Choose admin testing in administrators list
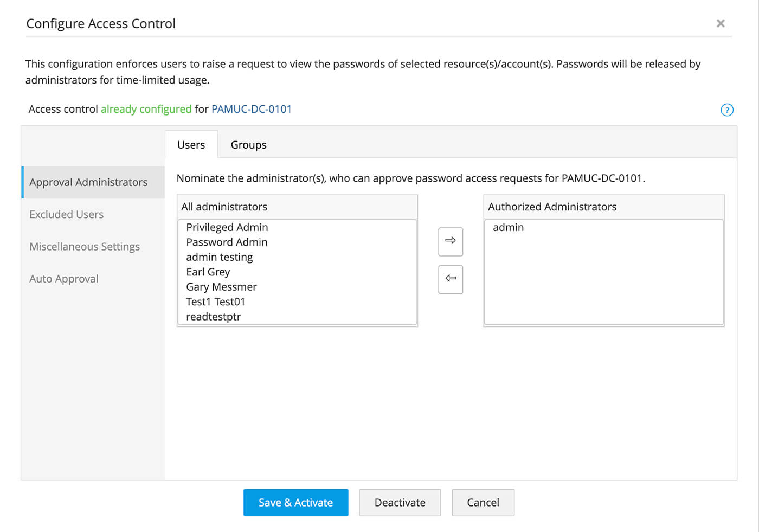This screenshot has height=532, width=759. click(x=220, y=257)
